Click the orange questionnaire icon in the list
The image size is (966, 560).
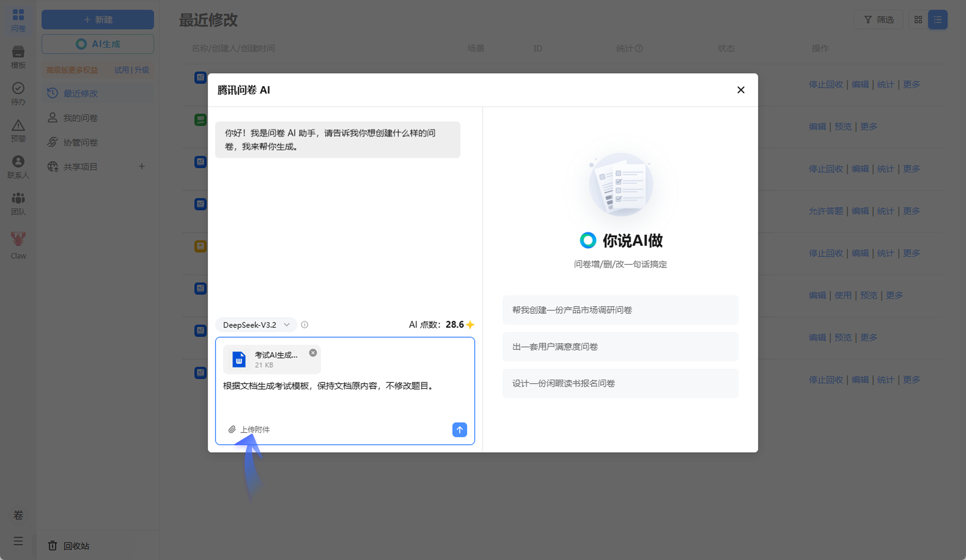201,246
